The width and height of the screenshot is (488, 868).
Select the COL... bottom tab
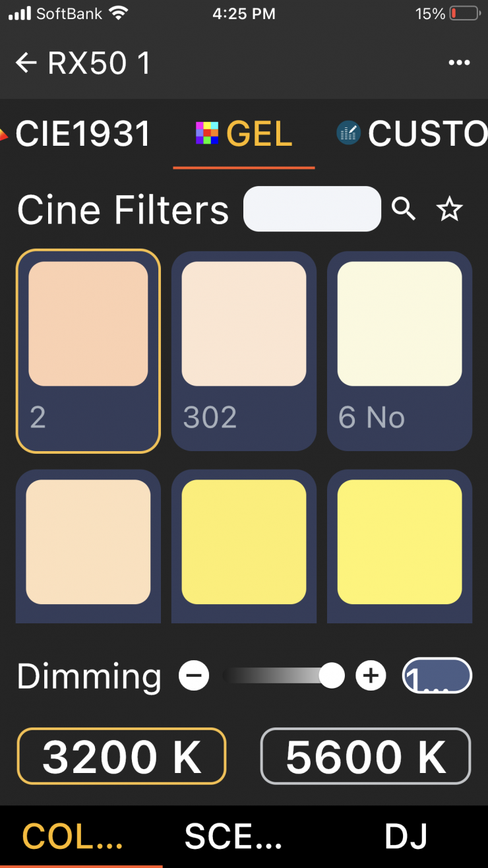click(x=73, y=836)
